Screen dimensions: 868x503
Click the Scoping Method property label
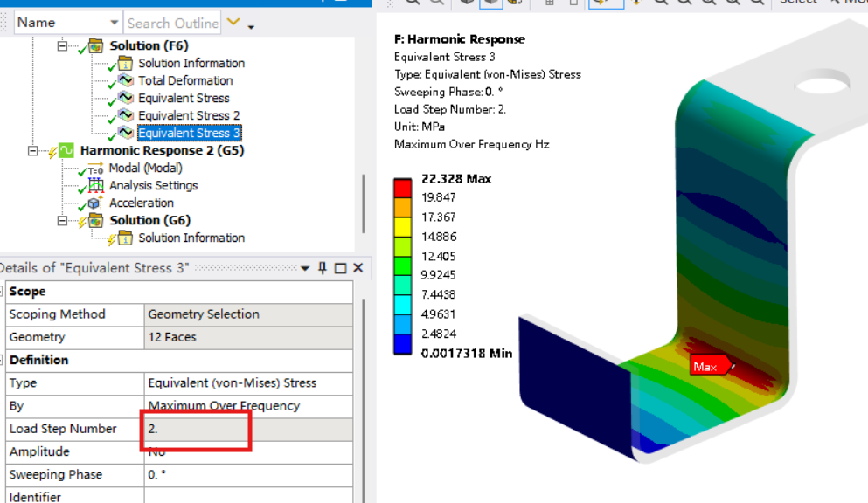click(x=57, y=314)
